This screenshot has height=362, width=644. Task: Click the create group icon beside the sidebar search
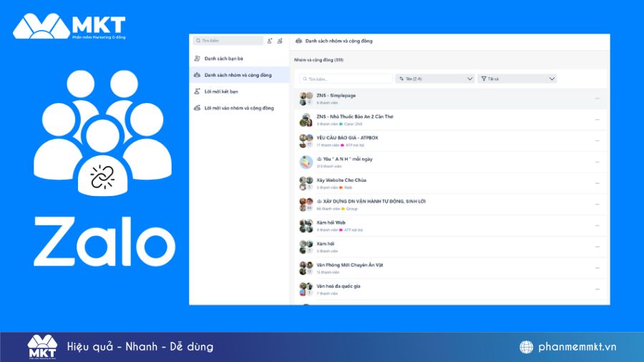point(280,41)
